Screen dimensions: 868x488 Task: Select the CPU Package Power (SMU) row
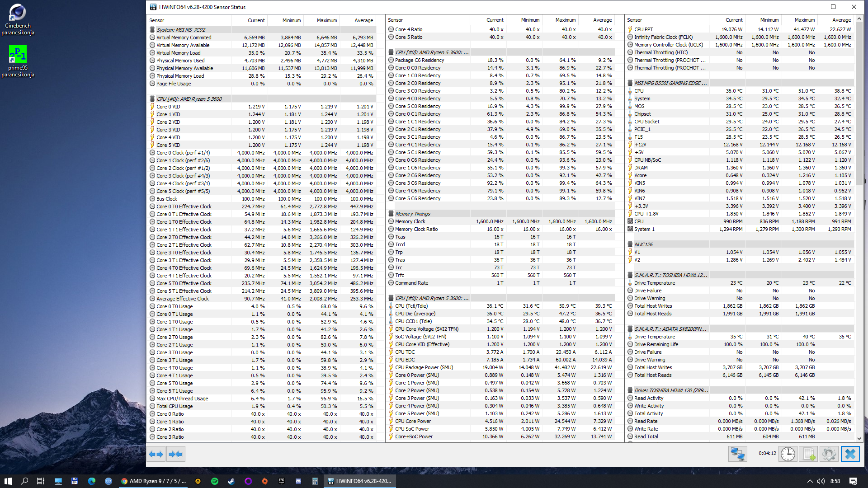(424, 367)
